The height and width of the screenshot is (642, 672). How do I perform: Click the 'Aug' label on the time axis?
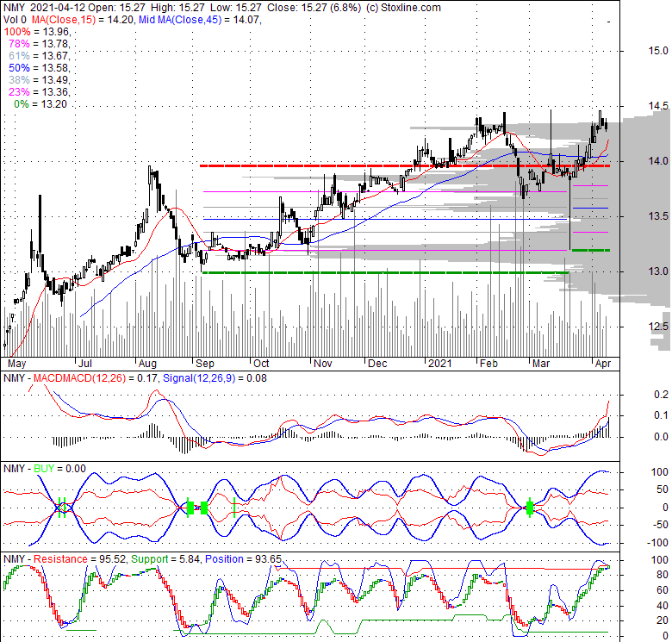[x=148, y=364]
